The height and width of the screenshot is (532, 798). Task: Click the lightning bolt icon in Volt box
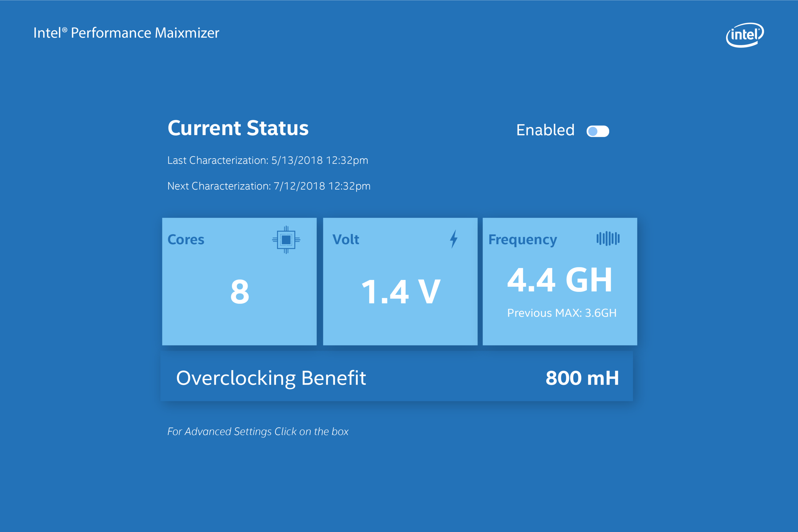click(454, 239)
